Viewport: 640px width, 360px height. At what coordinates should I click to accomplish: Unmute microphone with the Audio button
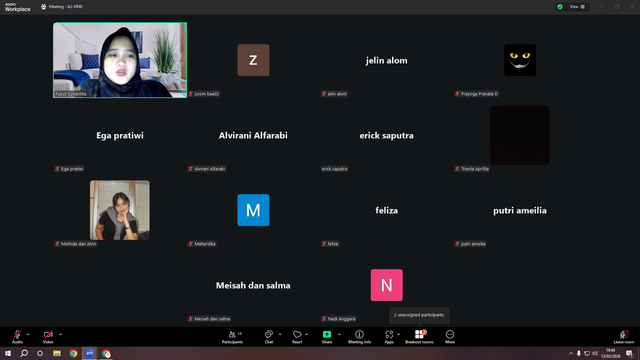17,337
